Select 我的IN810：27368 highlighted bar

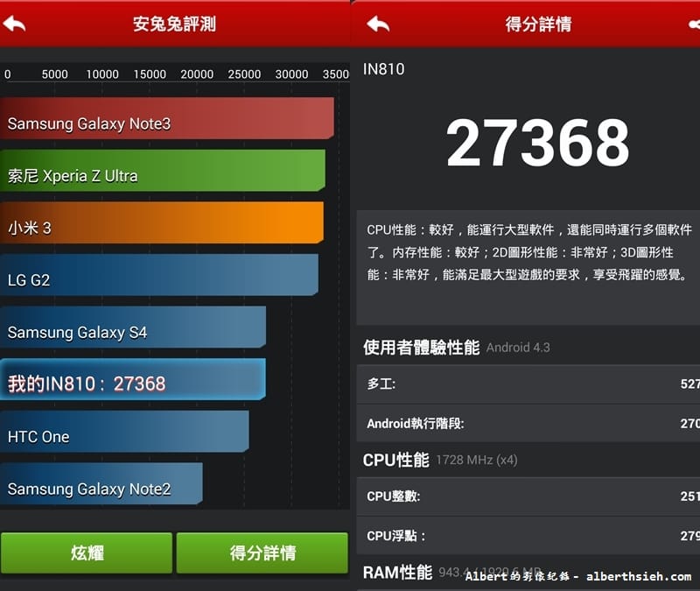point(133,379)
